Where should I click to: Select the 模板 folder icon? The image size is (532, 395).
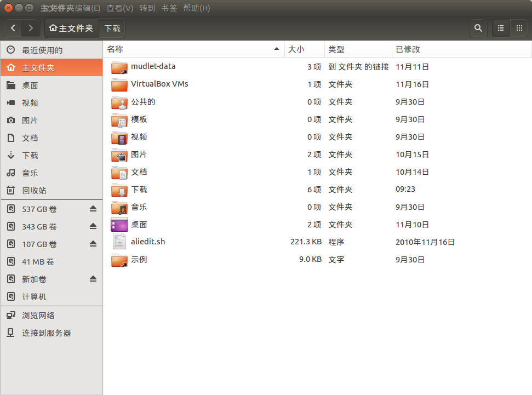tap(119, 120)
